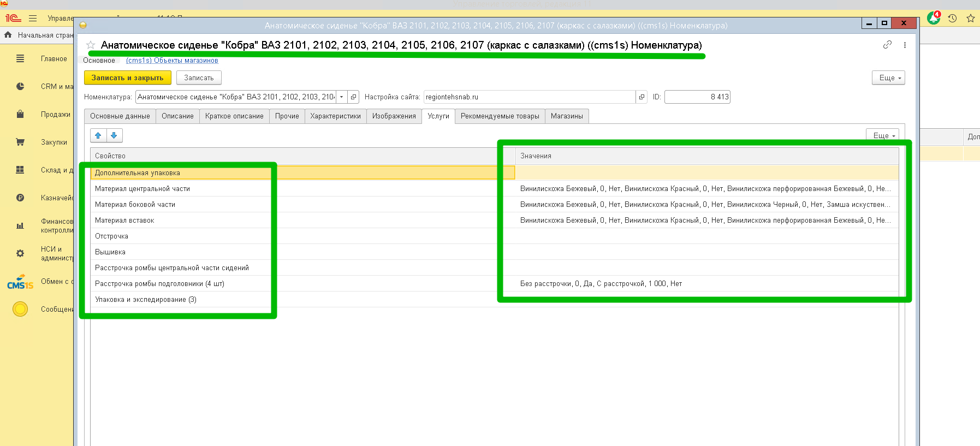Follow the (cms1s) Объекты магазинов link

pyautogui.click(x=172, y=61)
